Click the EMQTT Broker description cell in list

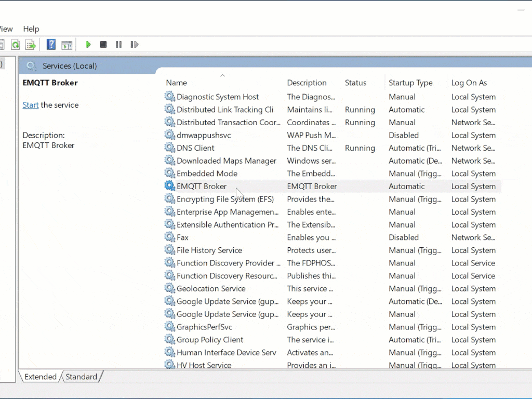pyautogui.click(x=312, y=187)
